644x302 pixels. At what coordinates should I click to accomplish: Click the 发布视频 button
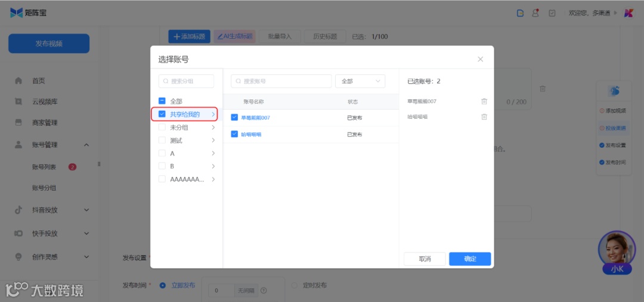49,43
